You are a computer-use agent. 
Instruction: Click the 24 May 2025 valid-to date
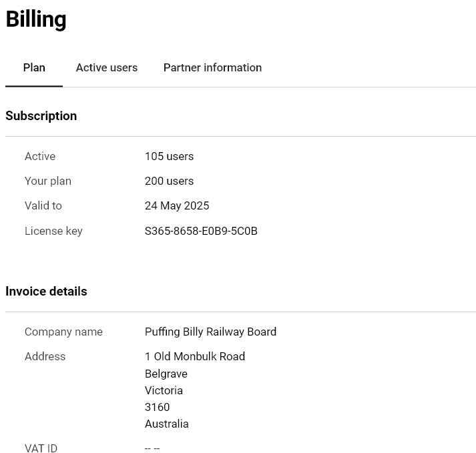(x=177, y=205)
